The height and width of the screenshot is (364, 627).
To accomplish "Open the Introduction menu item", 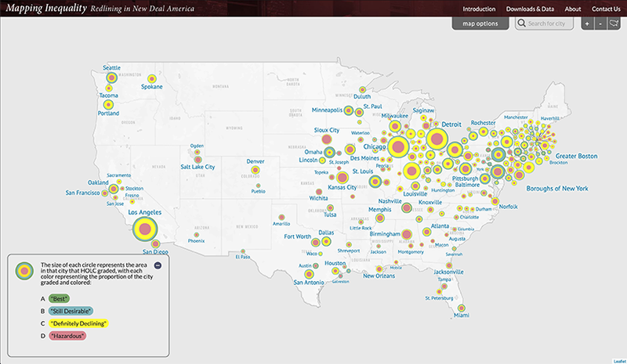I will (x=479, y=9).
